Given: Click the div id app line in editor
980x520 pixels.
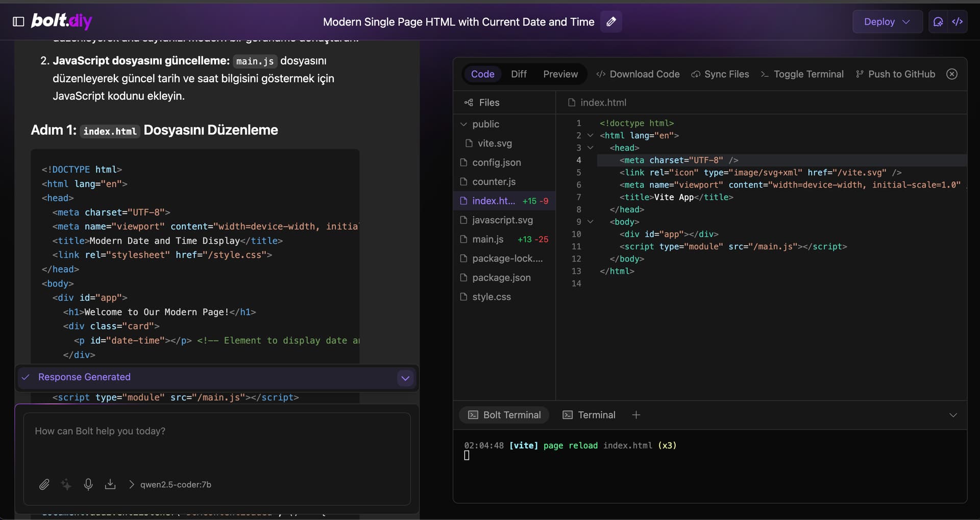Looking at the screenshot, I should tap(669, 234).
